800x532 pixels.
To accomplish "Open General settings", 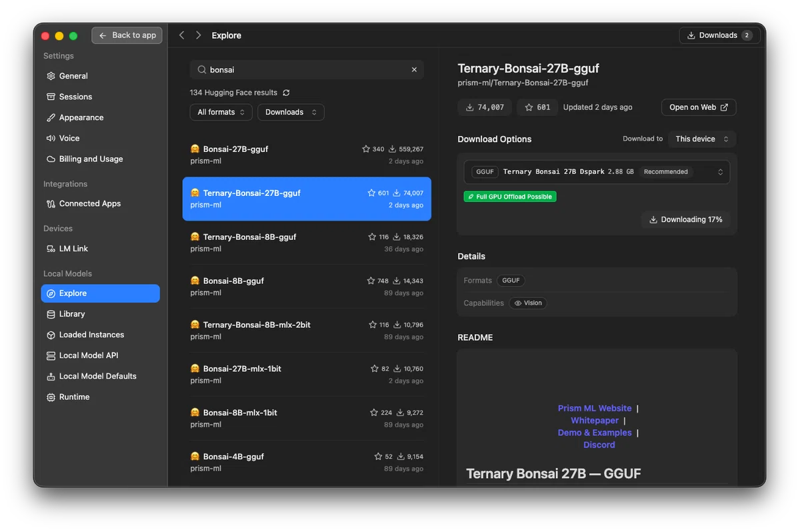I will [x=100, y=76].
